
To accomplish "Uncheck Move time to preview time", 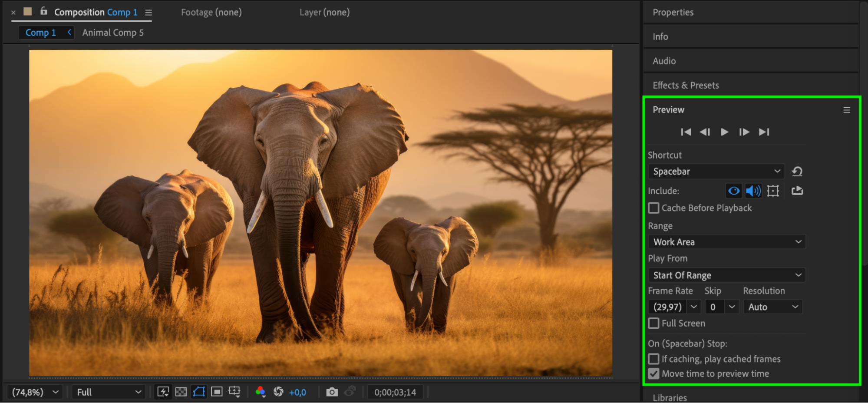I will pos(654,374).
